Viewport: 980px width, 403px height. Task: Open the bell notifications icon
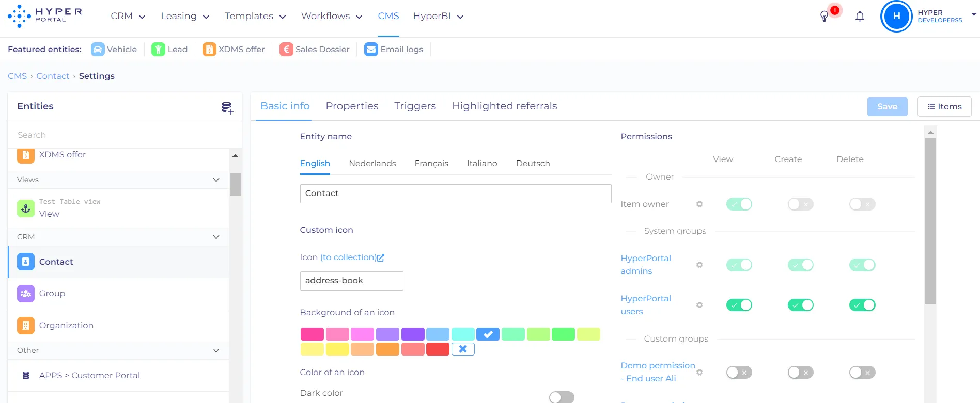pos(860,17)
